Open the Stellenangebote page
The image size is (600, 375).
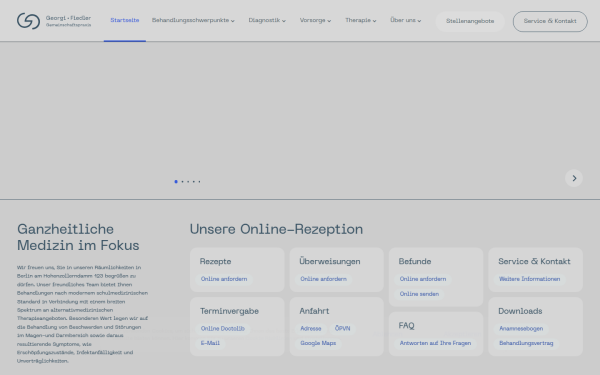click(x=470, y=21)
